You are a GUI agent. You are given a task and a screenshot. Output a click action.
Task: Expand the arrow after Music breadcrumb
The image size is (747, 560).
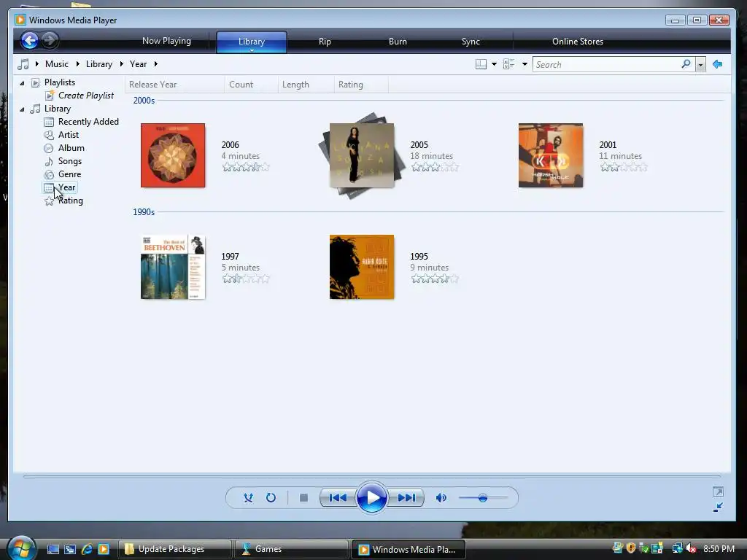(x=77, y=64)
